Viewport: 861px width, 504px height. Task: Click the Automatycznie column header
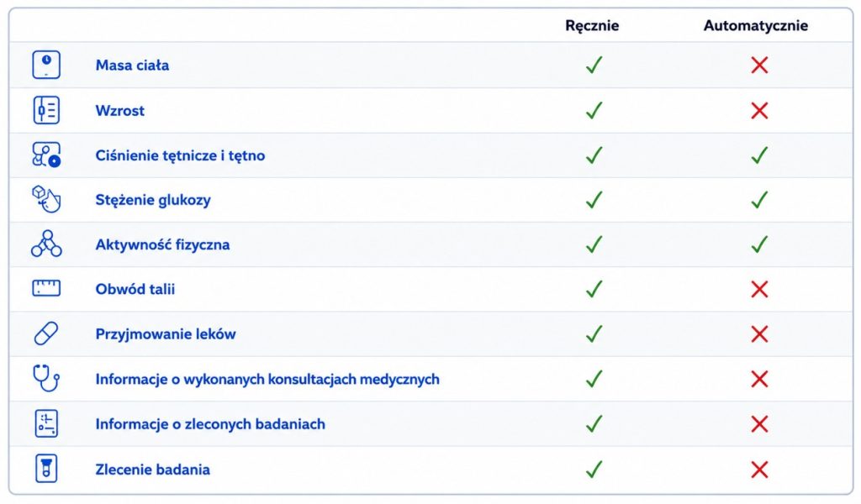point(756,26)
